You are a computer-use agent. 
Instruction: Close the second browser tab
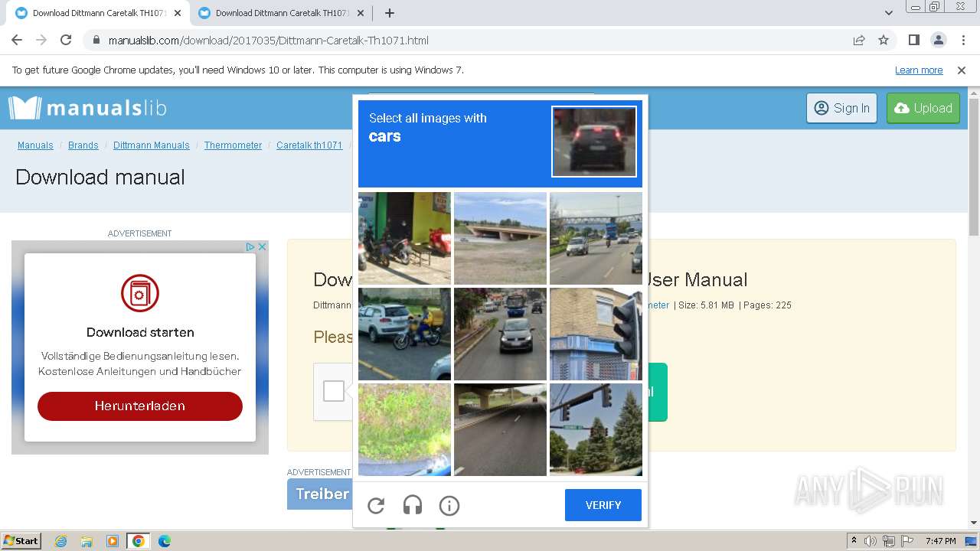coord(361,13)
